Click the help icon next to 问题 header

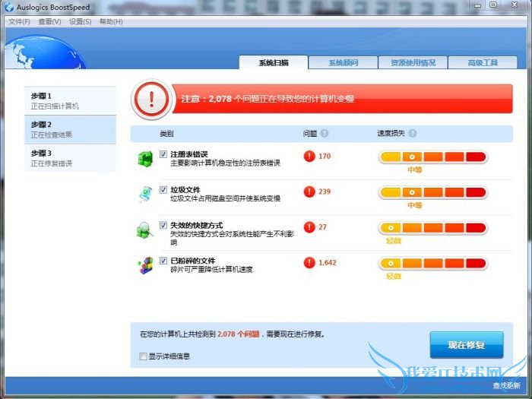click(x=325, y=133)
